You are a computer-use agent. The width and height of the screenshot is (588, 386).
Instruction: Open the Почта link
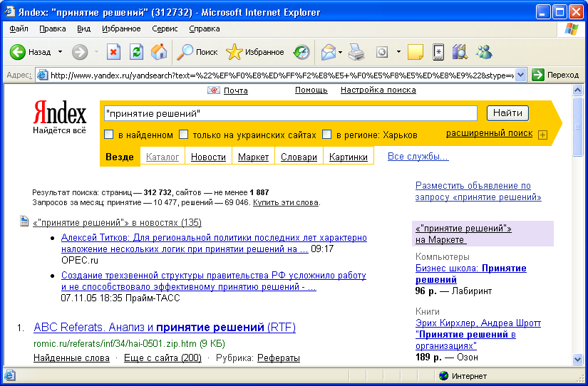click(x=235, y=90)
